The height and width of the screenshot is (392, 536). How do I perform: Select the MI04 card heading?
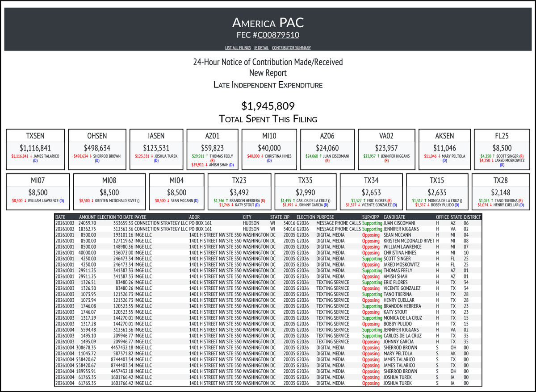pos(176,180)
